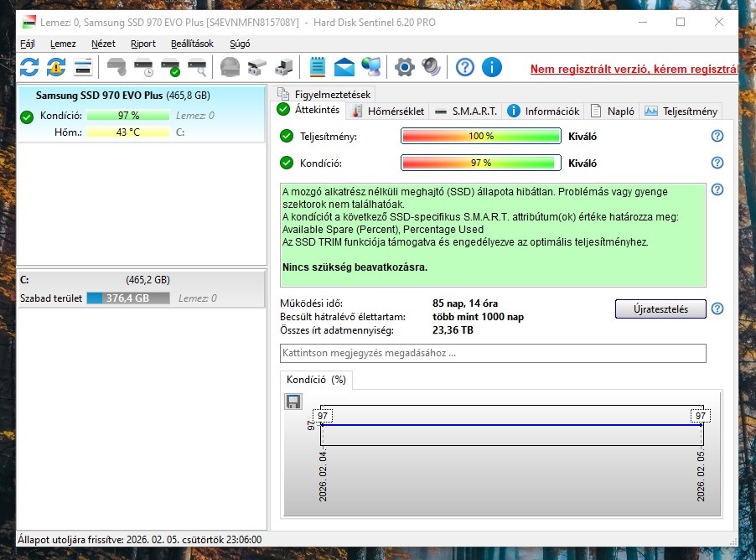Viewport: 756px width, 560px height.
Task: Switch to the Információk tab
Action: 543,111
